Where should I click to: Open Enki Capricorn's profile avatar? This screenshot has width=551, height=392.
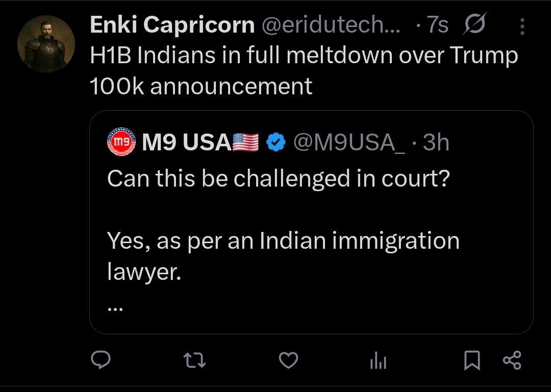click(x=46, y=43)
